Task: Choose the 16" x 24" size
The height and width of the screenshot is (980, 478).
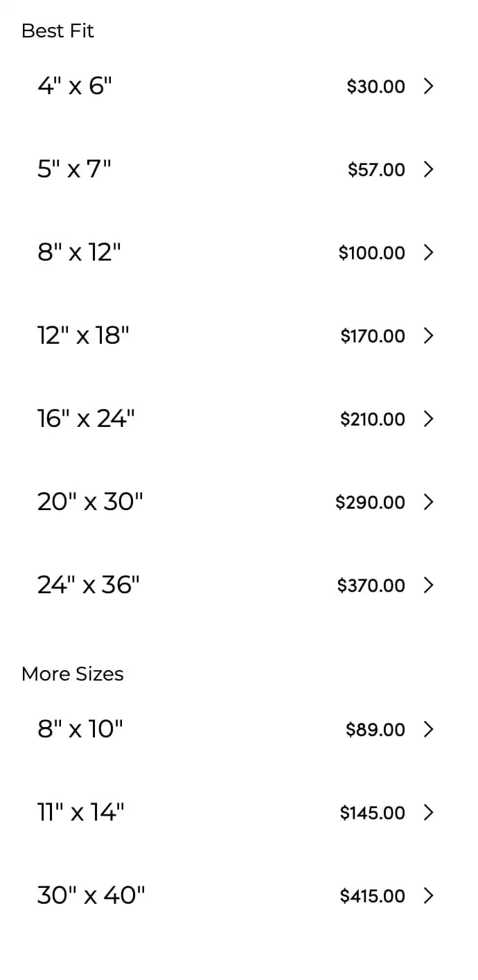Action: tap(86, 419)
